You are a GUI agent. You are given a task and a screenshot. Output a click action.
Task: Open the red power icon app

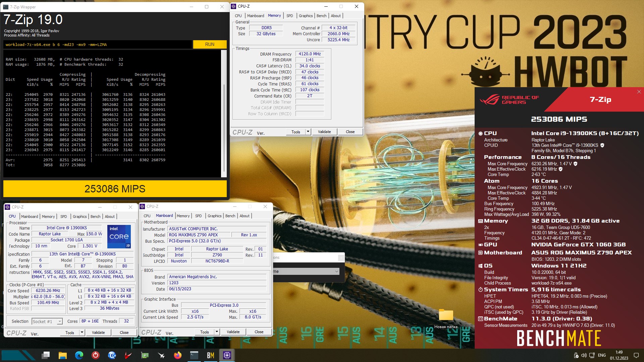(96, 355)
